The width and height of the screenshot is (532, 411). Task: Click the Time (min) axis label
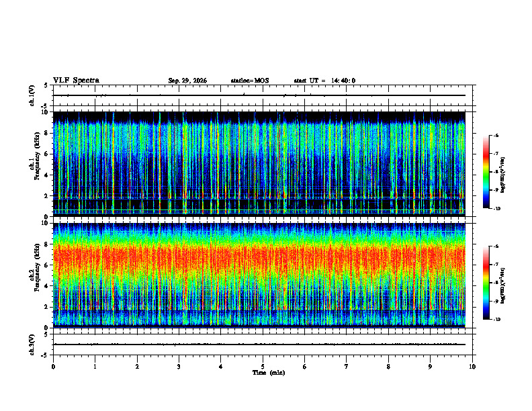pyautogui.click(x=269, y=373)
